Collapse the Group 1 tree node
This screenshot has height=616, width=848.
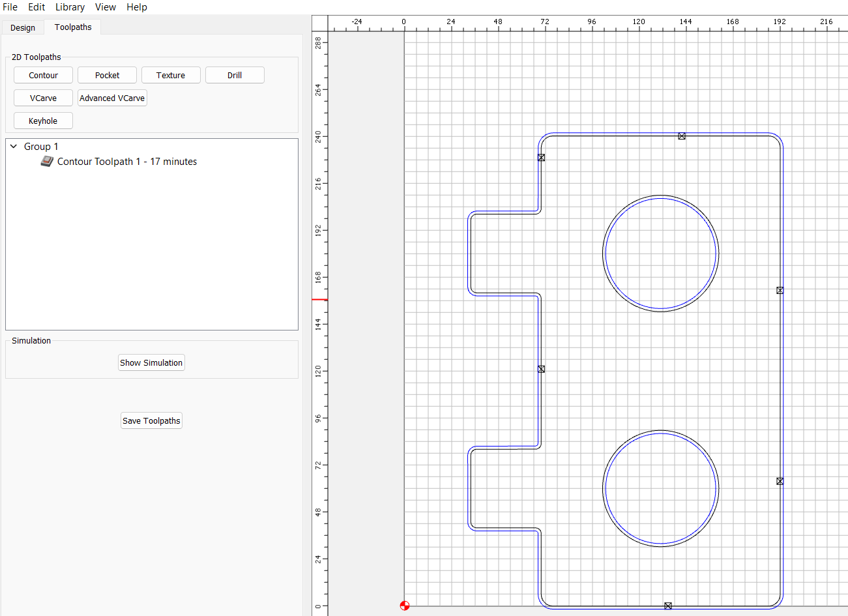[14, 147]
